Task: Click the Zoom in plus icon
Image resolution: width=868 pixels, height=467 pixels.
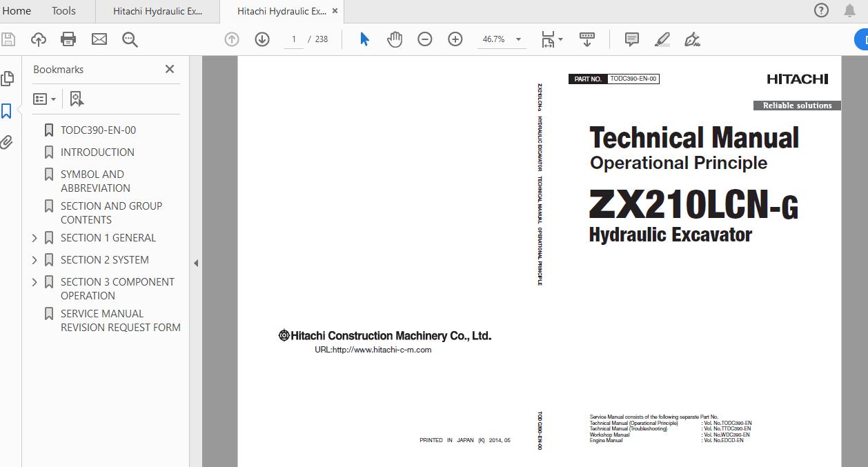Action: (455, 39)
